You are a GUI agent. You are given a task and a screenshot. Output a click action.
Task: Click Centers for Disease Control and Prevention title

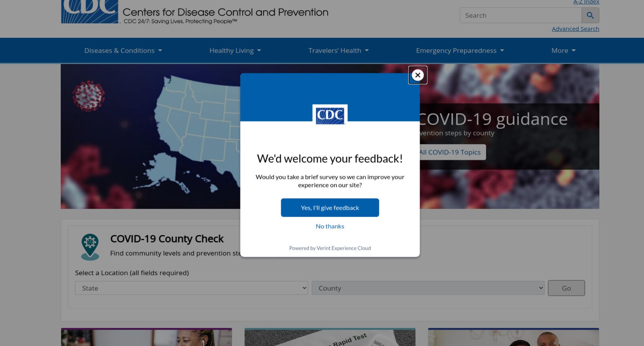(x=225, y=12)
